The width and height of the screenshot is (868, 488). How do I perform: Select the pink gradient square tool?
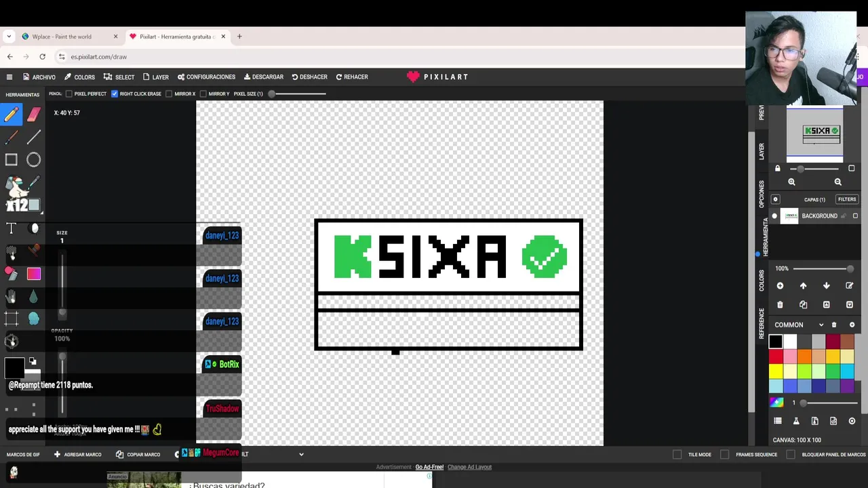34,274
